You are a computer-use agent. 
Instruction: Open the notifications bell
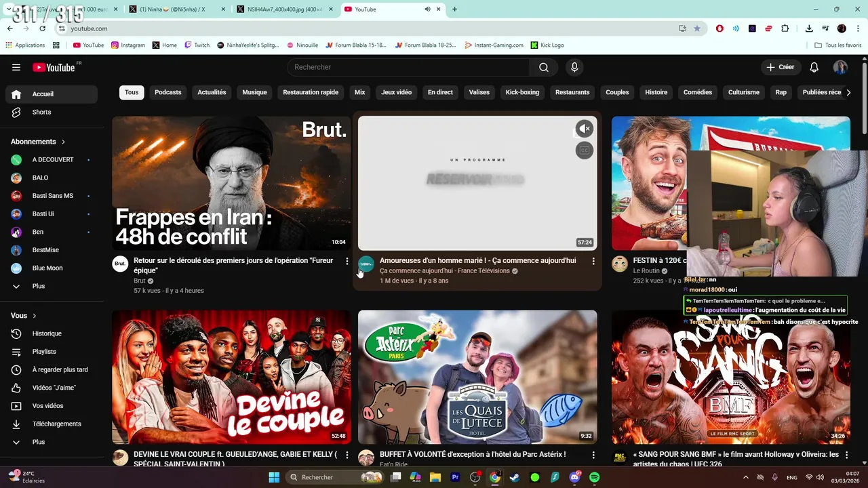click(x=814, y=67)
